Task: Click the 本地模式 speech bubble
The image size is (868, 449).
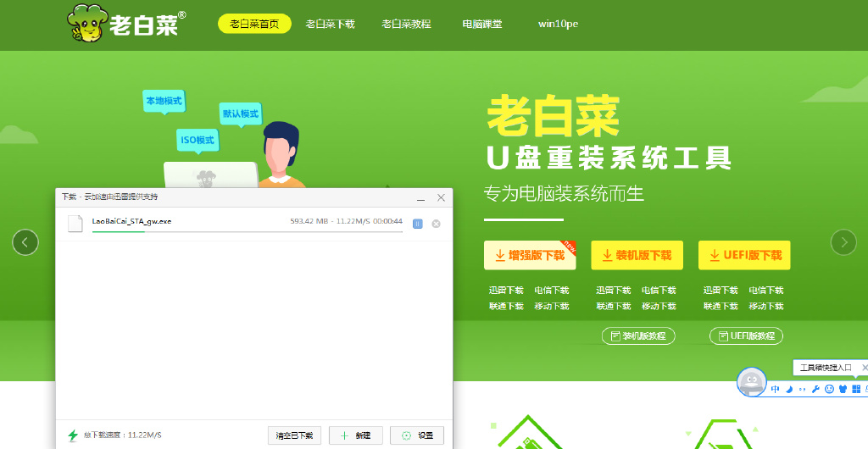Action: [x=164, y=101]
